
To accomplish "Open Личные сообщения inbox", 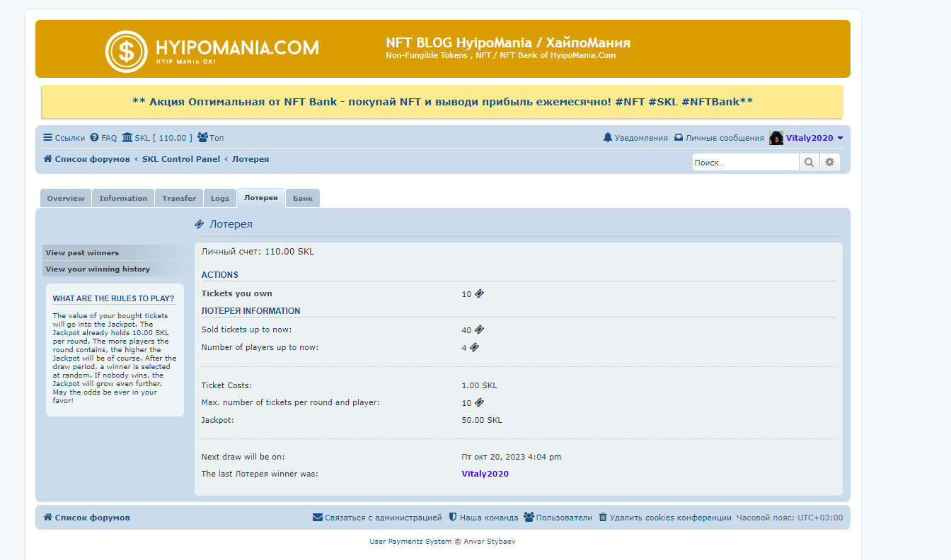I will (719, 138).
